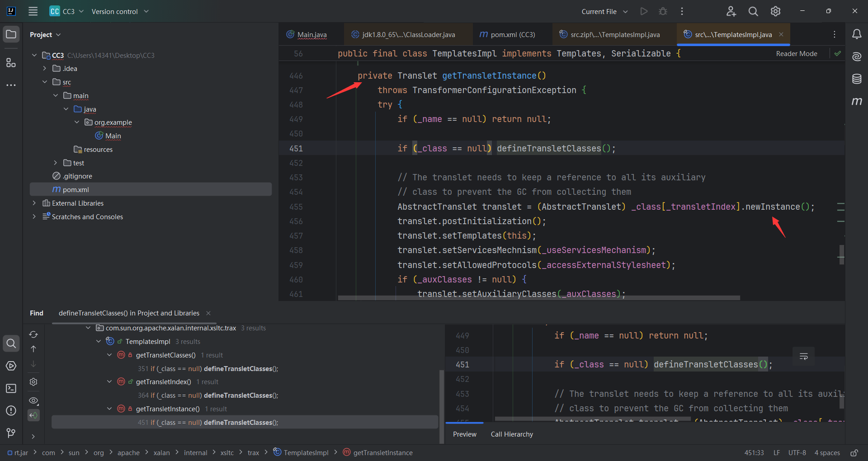Expand the test folder

pos(56,163)
